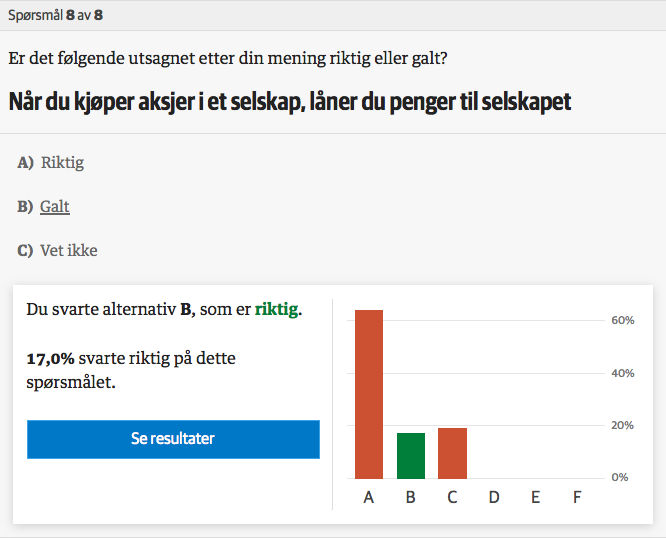Click the B label under the chart

point(410,497)
